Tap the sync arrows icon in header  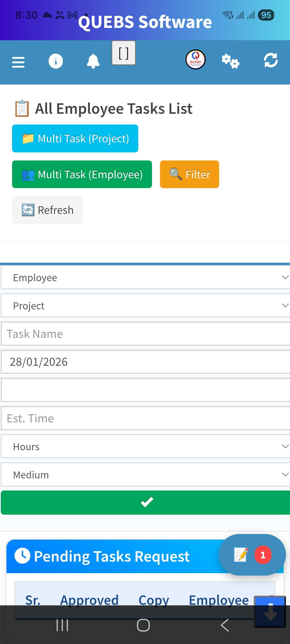click(x=271, y=60)
